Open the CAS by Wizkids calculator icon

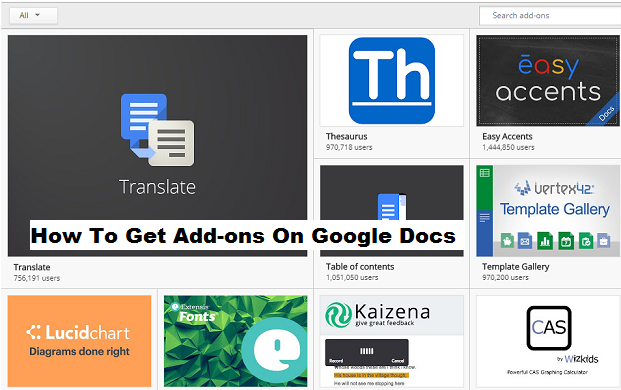(549, 328)
